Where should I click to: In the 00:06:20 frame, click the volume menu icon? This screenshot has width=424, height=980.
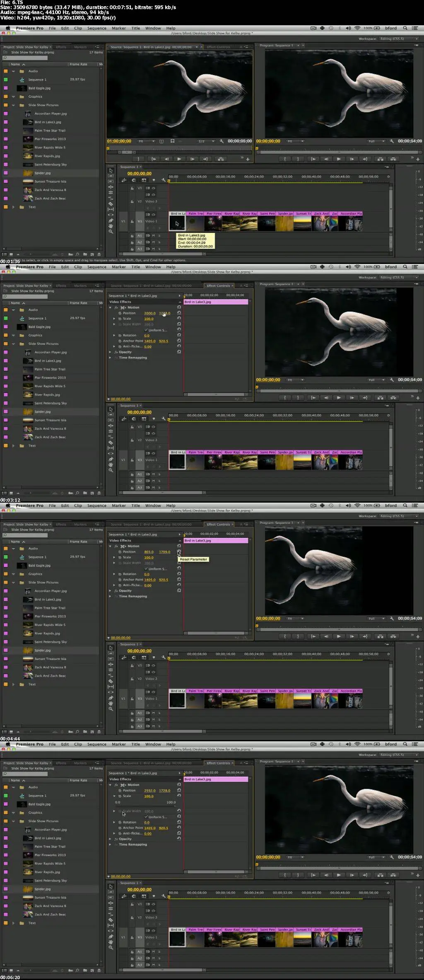(x=348, y=744)
